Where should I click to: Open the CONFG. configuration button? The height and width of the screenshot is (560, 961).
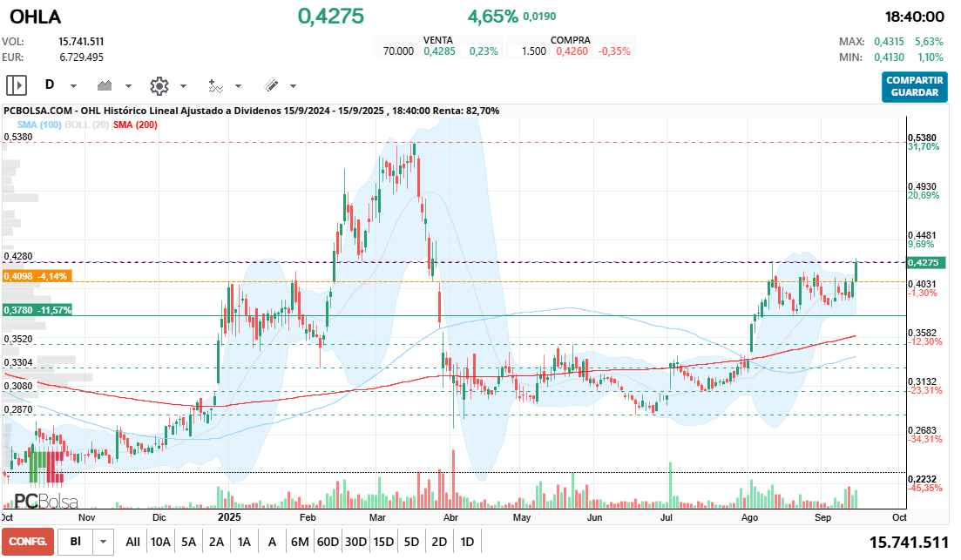pos(28,542)
